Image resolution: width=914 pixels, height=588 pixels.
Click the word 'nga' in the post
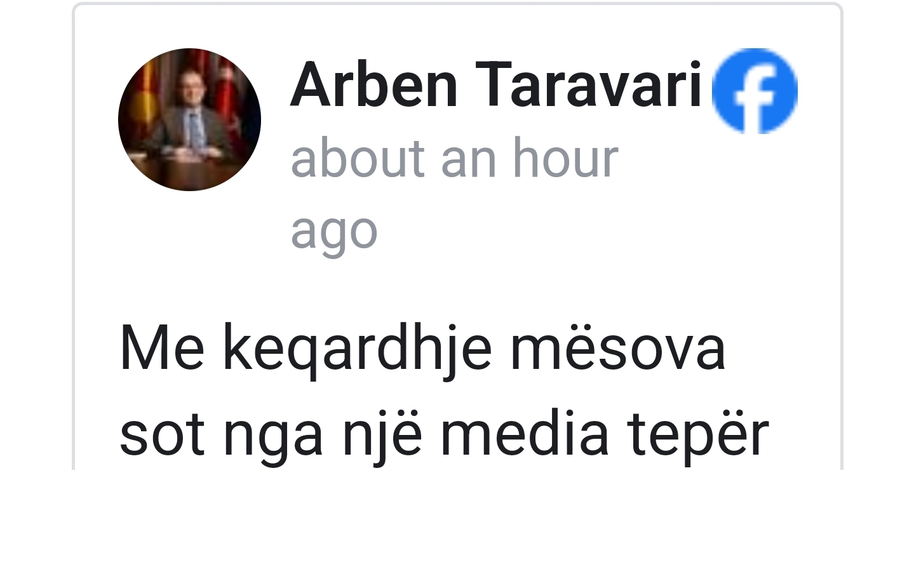(273, 439)
